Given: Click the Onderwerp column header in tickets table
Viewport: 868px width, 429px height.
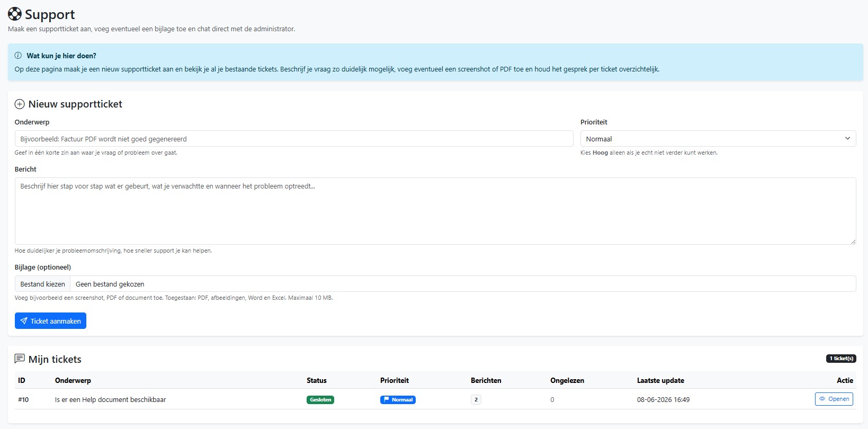Looking at the screenshot, I should pos(73,380).
